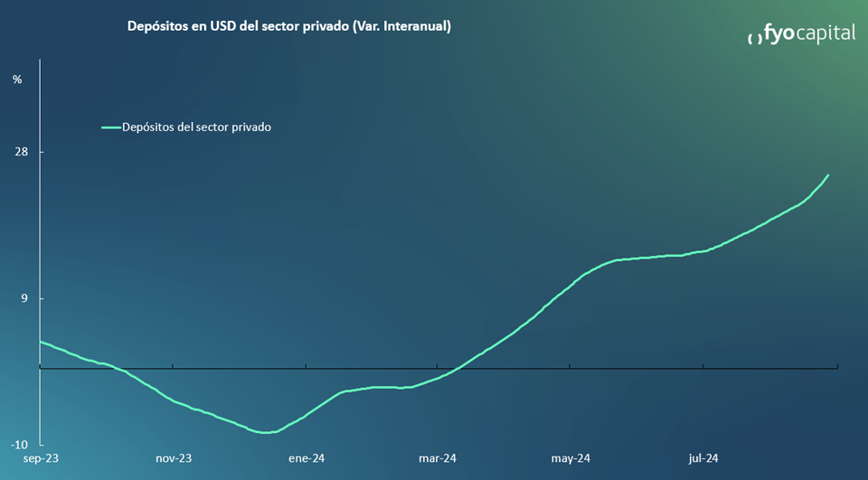Click the x-axis label may-24
Image resolution: width=868 pixels, height=480 pixels.
coord(571,458)
